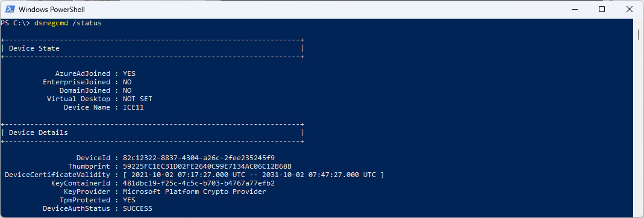644x218 pixels.
Task: Maximize the Windows PowerShell window
Action: (602, 9)
